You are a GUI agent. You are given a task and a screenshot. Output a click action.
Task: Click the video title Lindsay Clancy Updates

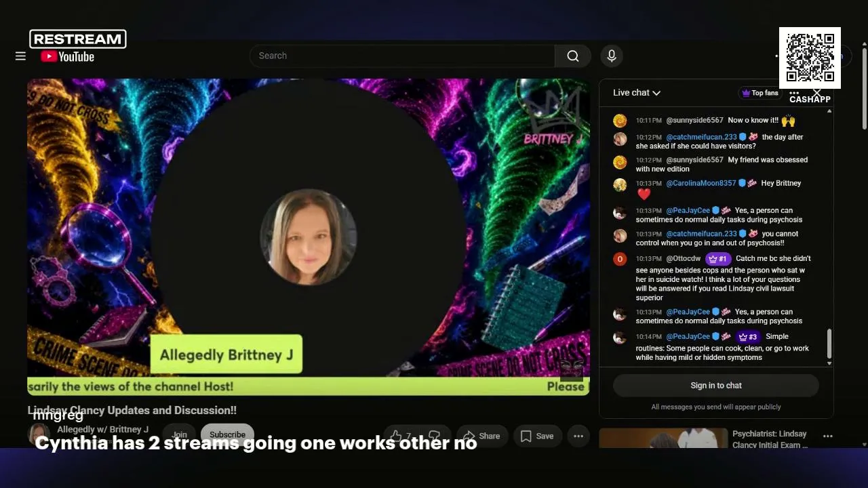tap(132, 410)
